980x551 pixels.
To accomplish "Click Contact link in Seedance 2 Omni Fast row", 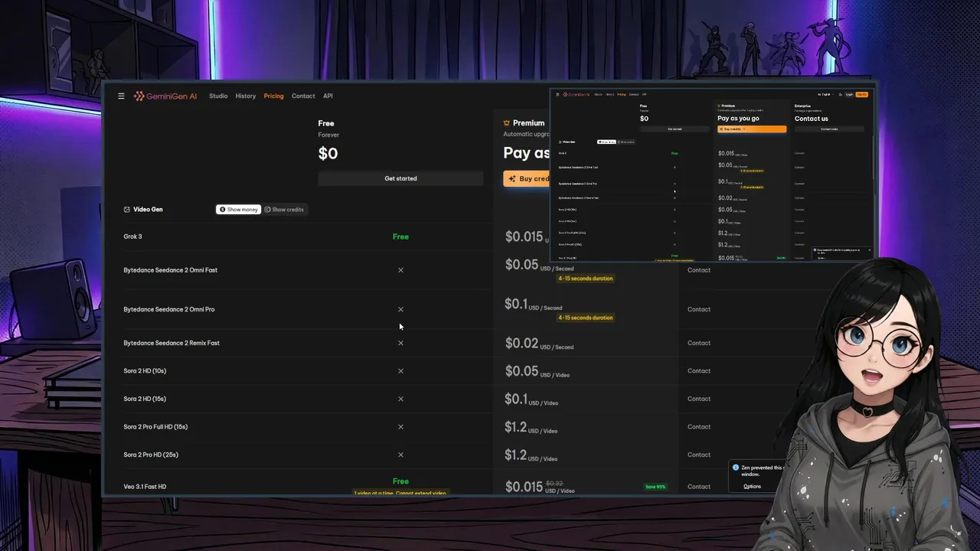I will 699,270.
